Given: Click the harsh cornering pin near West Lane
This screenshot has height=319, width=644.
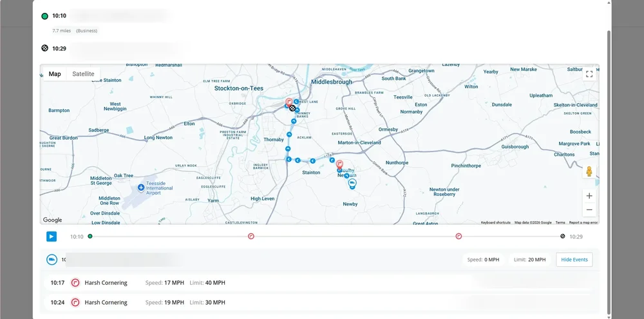Looking at the screenshot, I should point(289,102).
